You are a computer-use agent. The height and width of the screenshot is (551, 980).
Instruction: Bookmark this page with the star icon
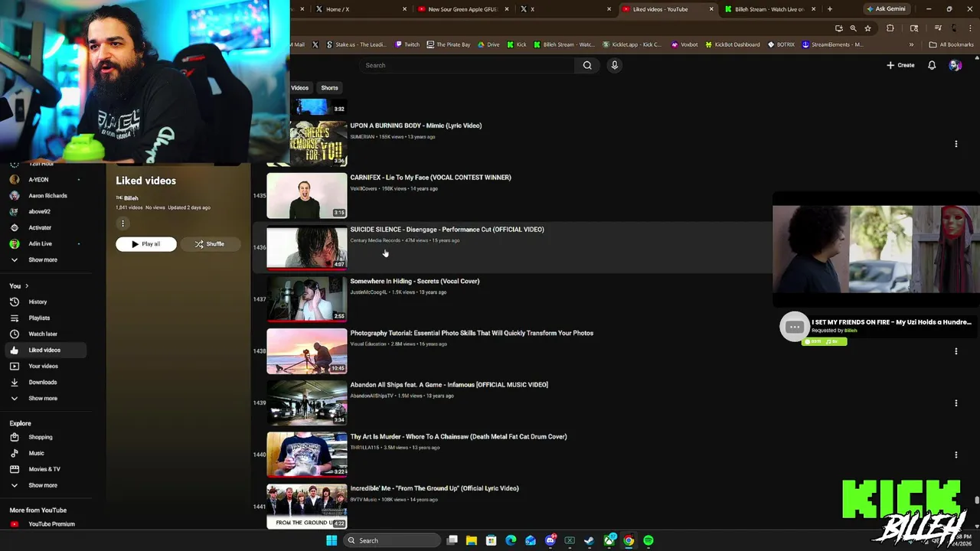(x=867, y=28)
